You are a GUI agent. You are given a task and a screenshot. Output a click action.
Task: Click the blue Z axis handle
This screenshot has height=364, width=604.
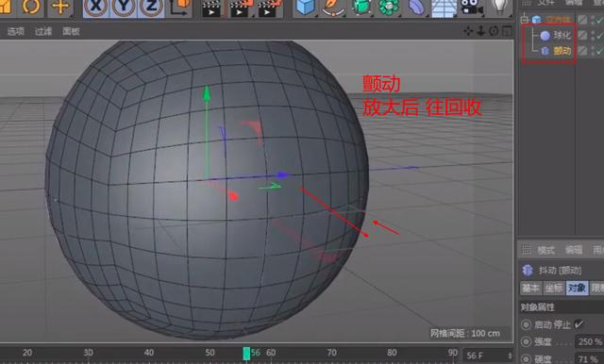point(282,175)
